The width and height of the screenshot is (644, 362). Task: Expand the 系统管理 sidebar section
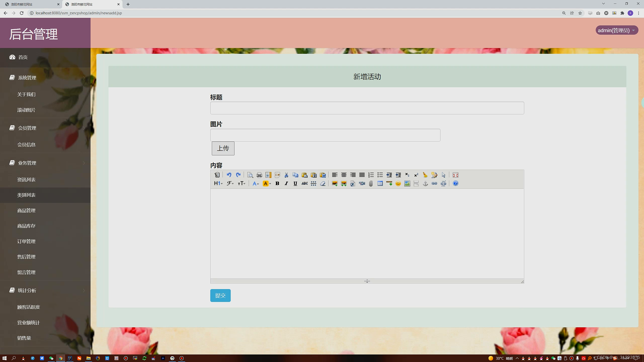45,78
